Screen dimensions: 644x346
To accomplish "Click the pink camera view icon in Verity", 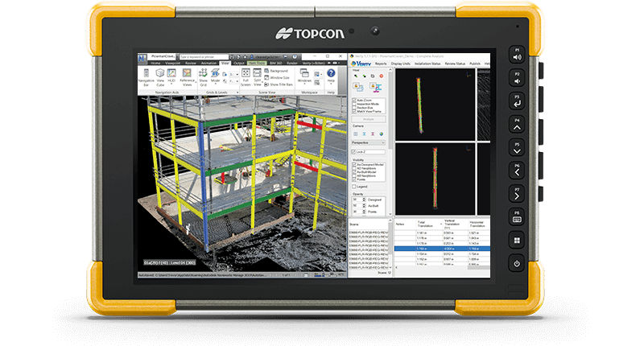I will (373, 134).
